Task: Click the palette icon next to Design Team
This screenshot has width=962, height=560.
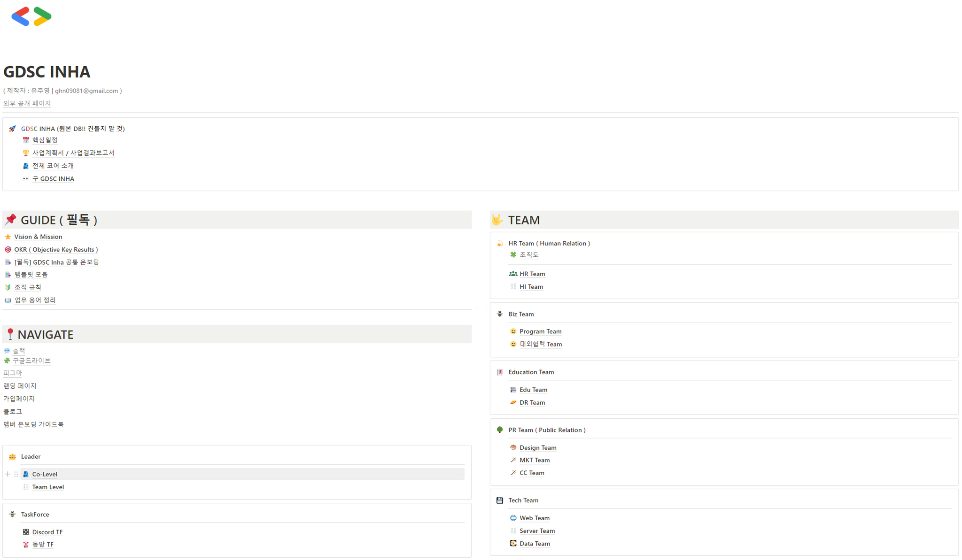Action: coord(513,448)
